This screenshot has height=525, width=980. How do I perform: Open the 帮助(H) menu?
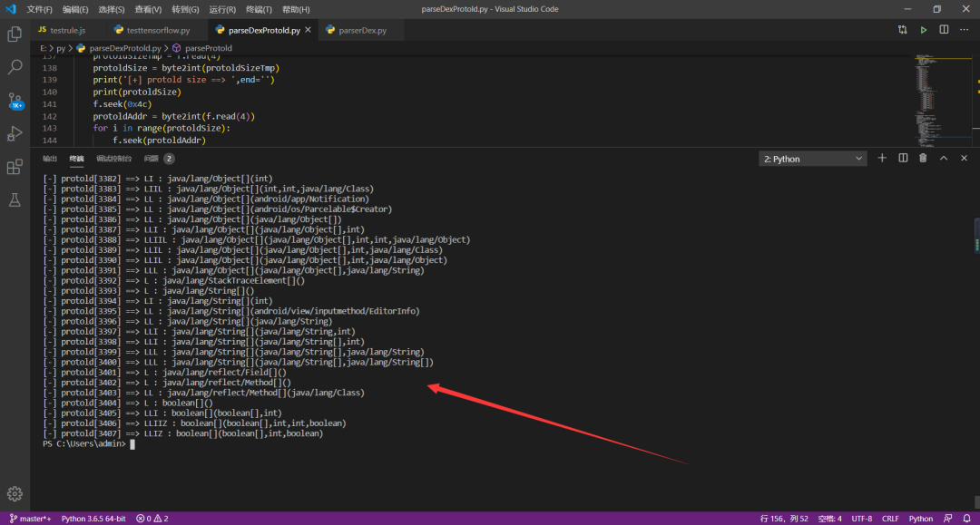point(296,9)
